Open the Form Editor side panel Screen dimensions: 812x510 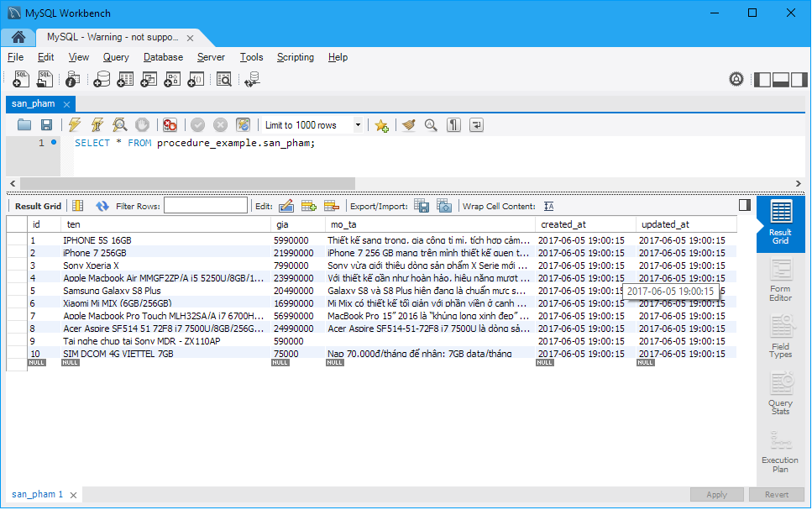tap(780, 281)
